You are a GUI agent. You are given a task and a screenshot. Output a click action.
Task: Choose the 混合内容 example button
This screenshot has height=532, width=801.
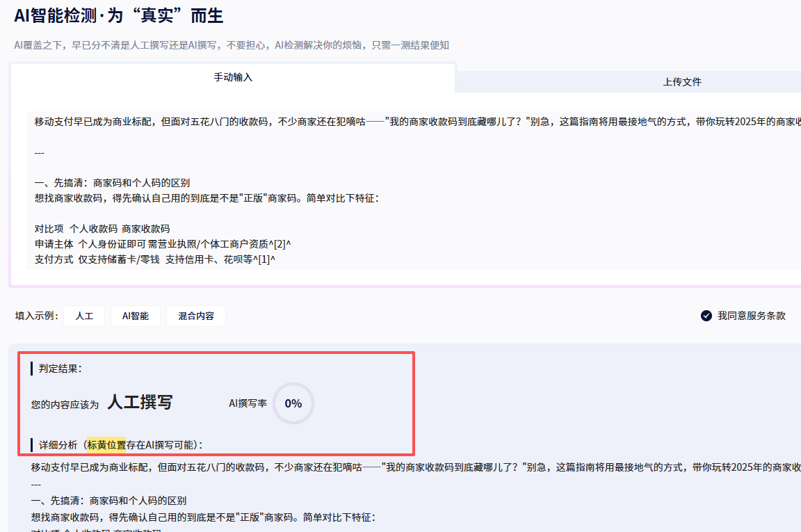[x=195, y=316]
